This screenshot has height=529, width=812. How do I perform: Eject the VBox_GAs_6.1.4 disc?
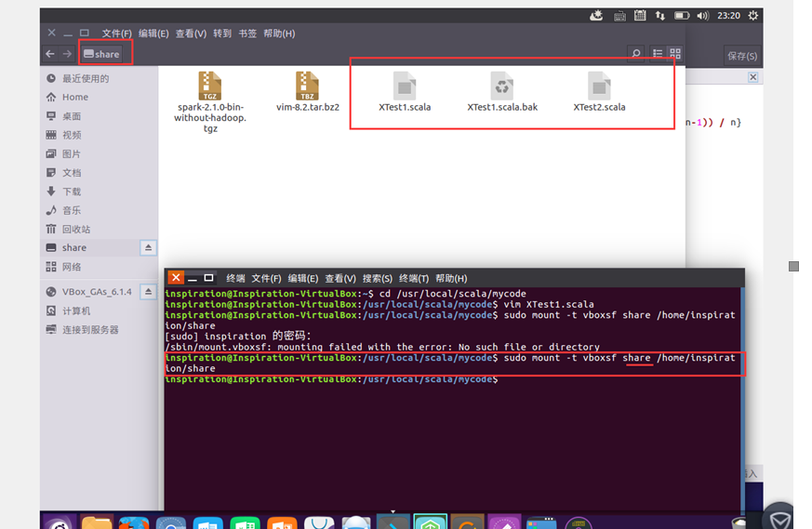point(148,292)
